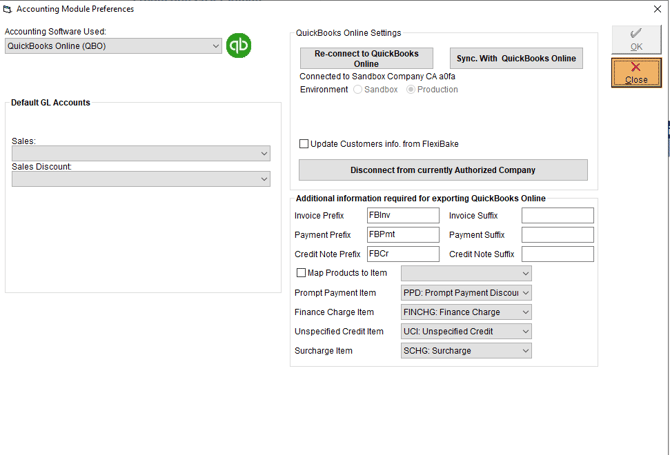Screen dimensions: 670x455
Task: Click the 'Invoice Suffix' label
Action: (473, 215)
